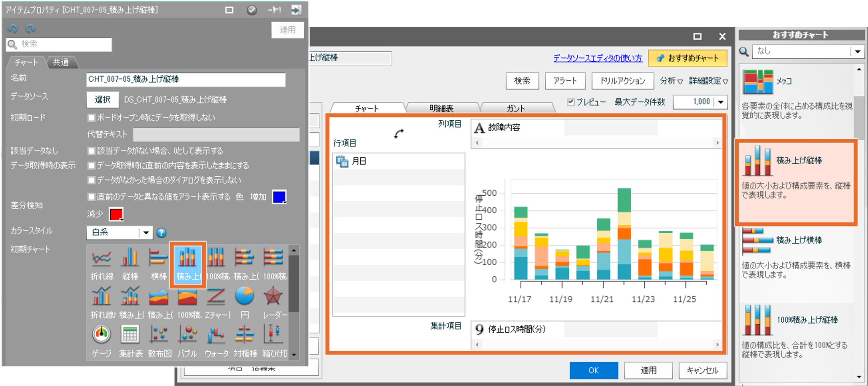868x386 pixels.
Task: Choose 100%積み上げ縦棒 in recommended charts
Action: coord(797,332)
